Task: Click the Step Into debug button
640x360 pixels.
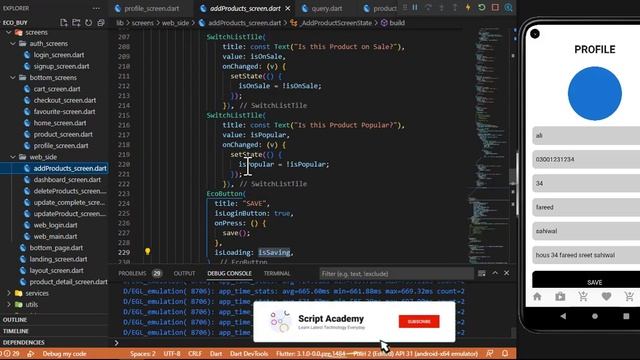Action: click(442, 8)
